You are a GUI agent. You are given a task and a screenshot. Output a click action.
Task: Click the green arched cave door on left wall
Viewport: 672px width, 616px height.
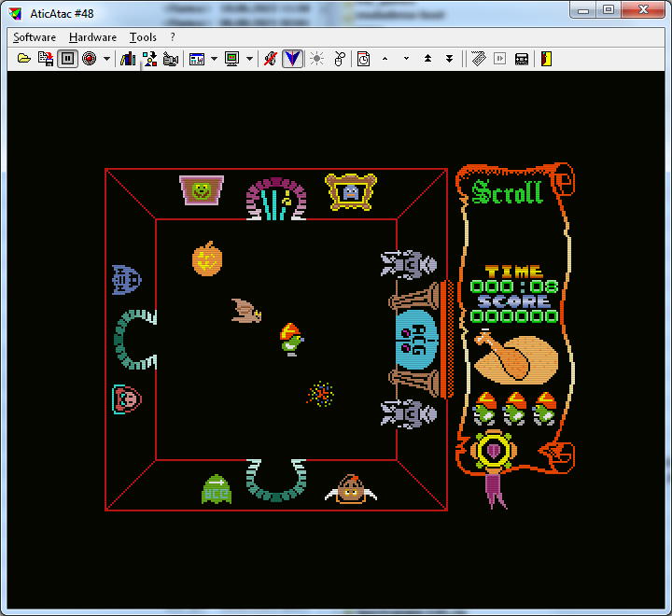135,340
